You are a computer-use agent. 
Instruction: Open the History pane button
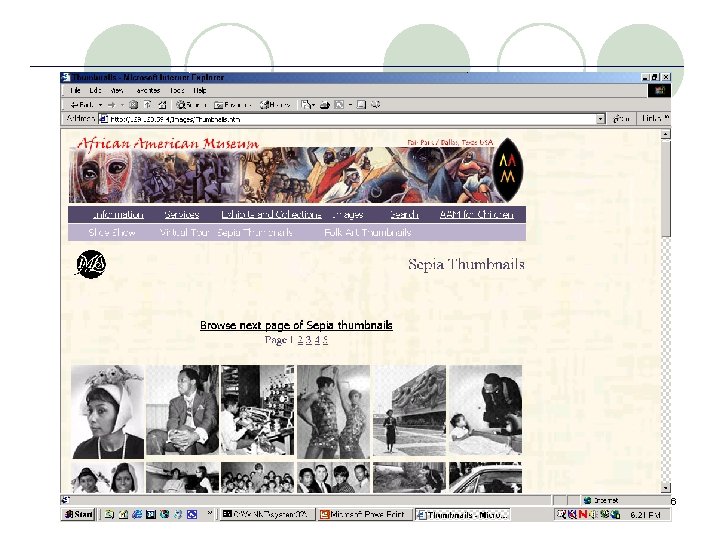tap(274, 105)
